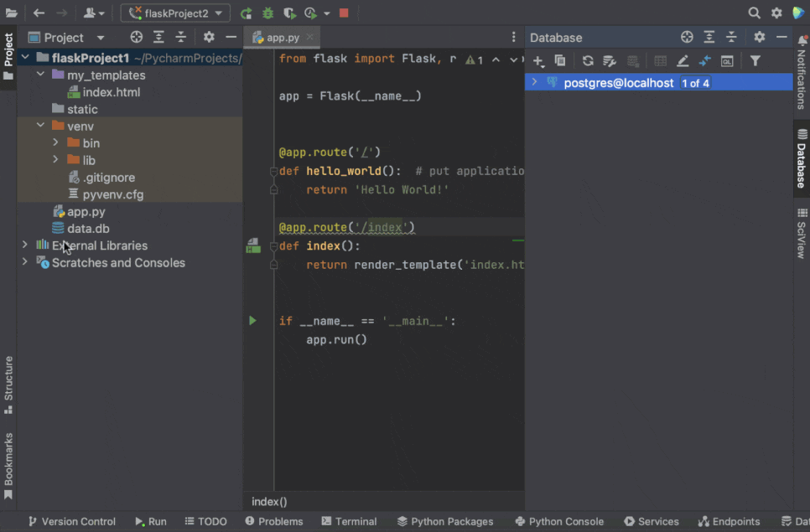
Task: Add a new data source with the plus icon
Action: tap(538, 61)
